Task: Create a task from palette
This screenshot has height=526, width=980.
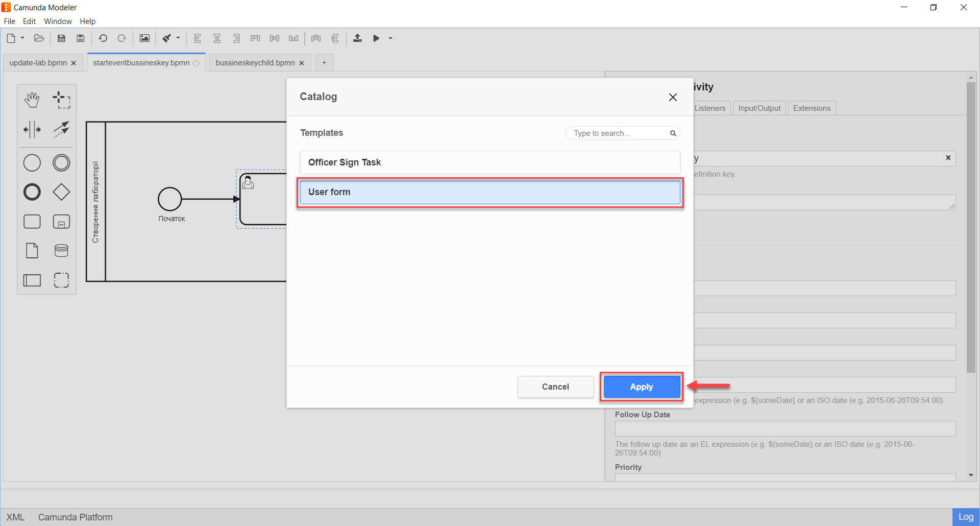Action: (32, 222)
